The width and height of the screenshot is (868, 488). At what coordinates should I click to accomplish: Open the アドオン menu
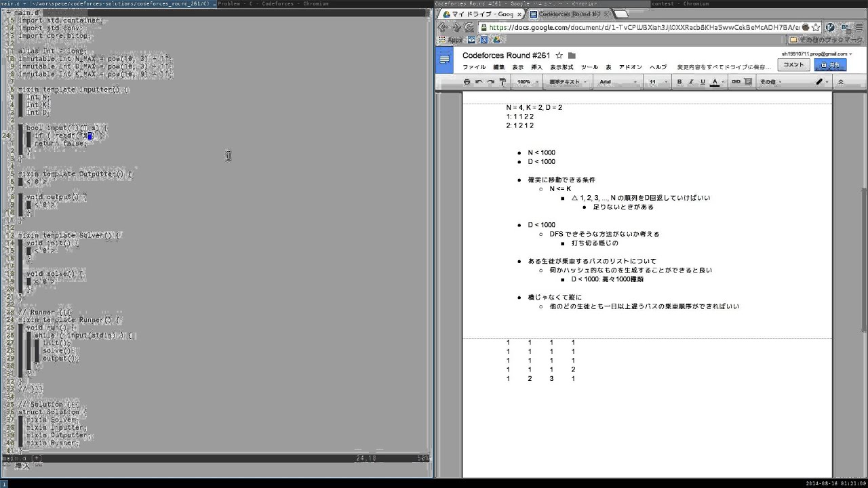630,67
